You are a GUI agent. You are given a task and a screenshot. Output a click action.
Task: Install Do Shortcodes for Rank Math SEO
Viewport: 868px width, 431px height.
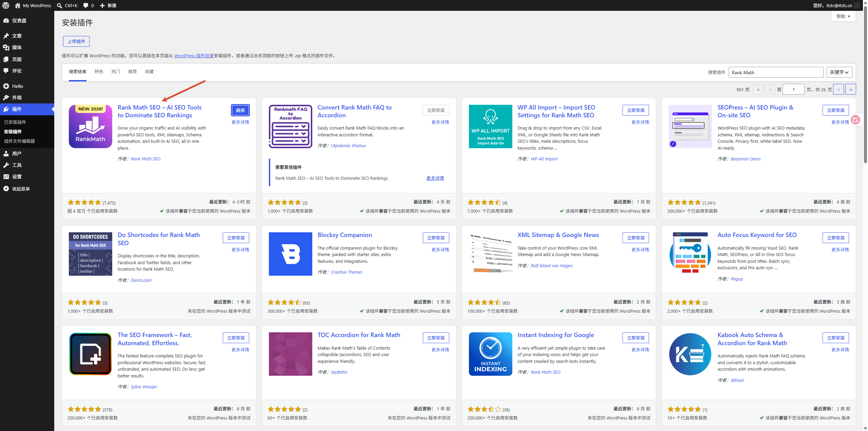pyautogui.click(x=236, y=238)
